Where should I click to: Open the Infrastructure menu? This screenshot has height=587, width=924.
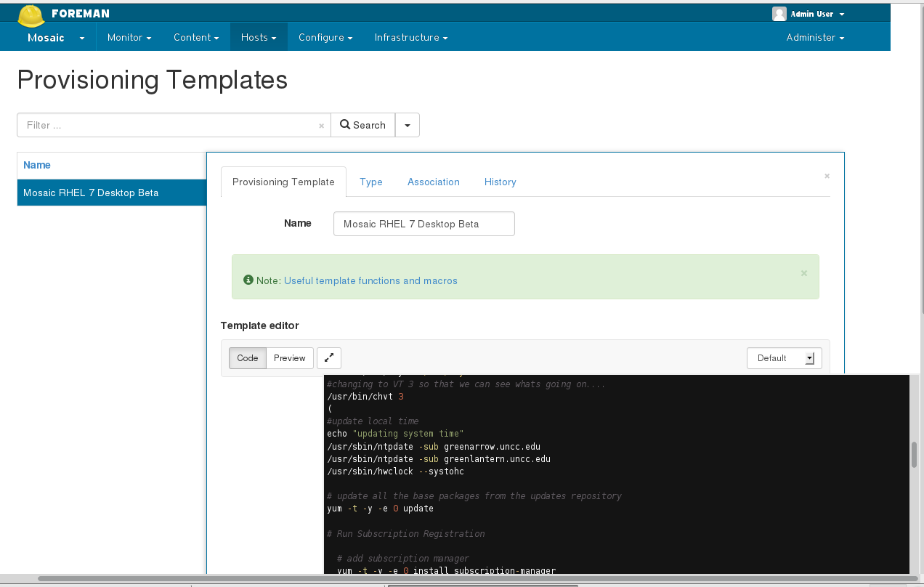[x=411, y=37]
